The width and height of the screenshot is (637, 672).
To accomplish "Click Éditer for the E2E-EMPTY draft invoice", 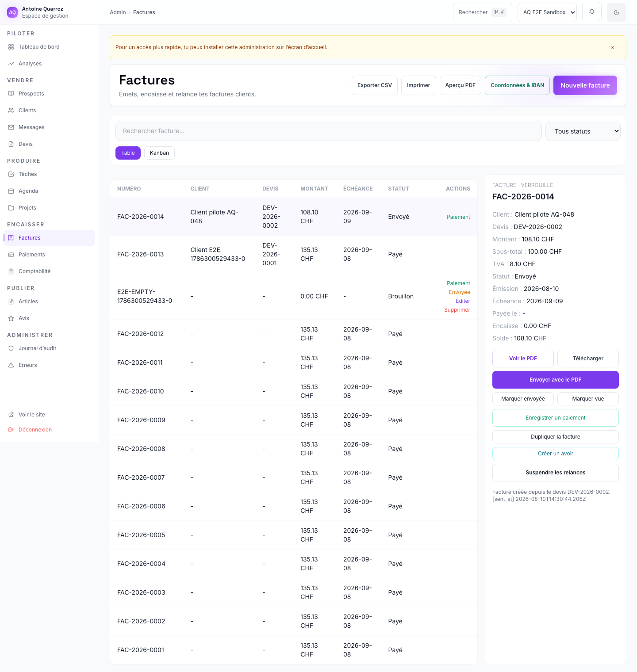I will (463, 301).
